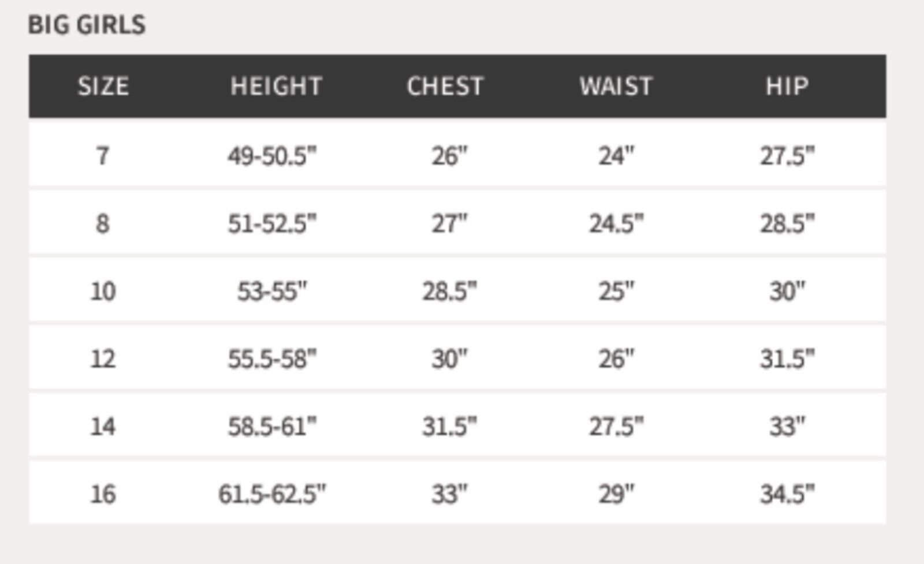Viewport: 924px width, 564px height.
Task: Click the WAIST column header
Action: (x=616, y=87)
